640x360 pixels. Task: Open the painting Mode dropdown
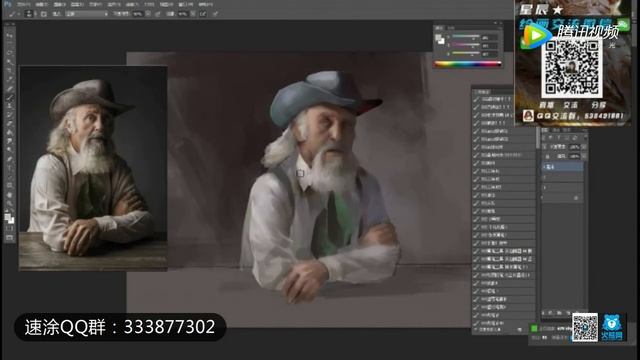pos(87,13)
